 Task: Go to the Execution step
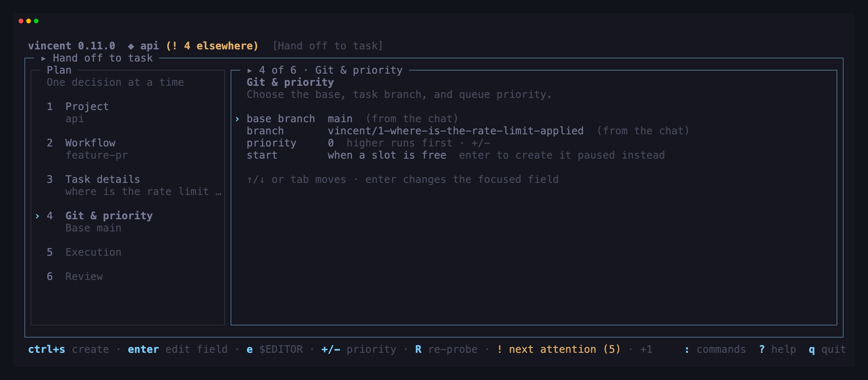click(x=93, y=252)
